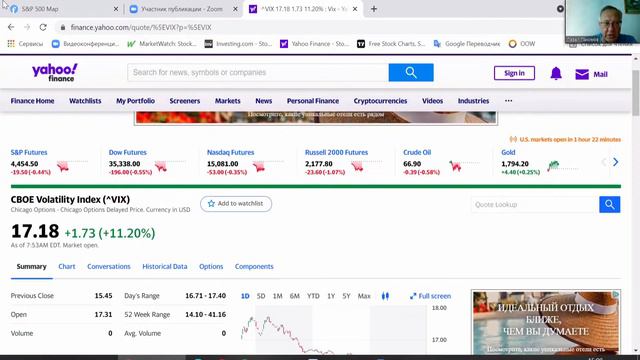Toggle candlestick chart type icon
This screenshot has width=640, height=360.
coord(385,296)
